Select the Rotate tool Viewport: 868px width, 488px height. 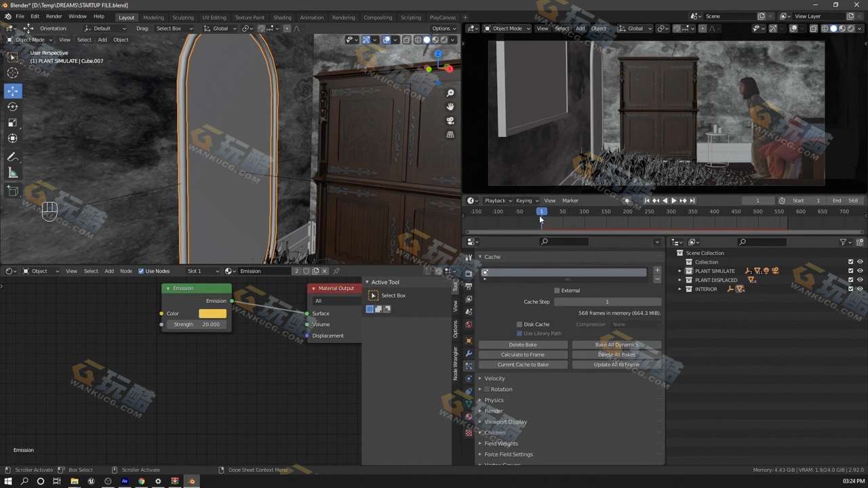[x=13, y=106]
